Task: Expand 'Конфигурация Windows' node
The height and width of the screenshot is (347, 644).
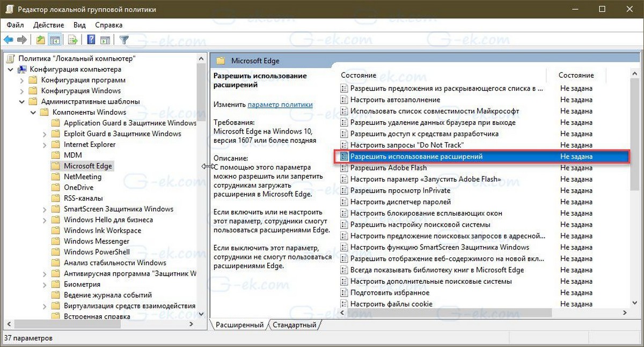Action: pos(22,91)
